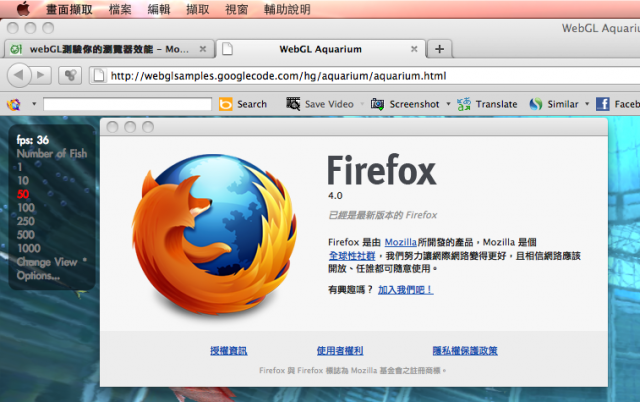Viewport: 640px width, 402px height.
Task: Set number of fish to 10
Action: 23,180
